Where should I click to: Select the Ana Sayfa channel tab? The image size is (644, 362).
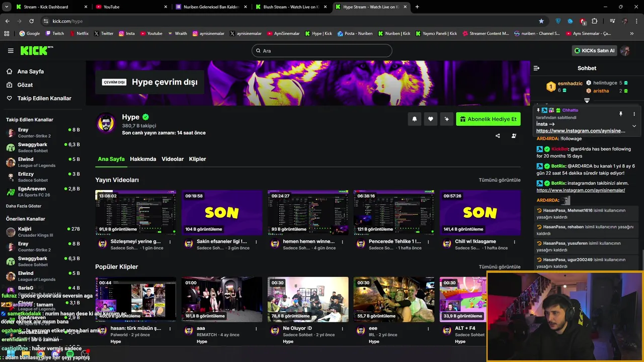point(111,159)
